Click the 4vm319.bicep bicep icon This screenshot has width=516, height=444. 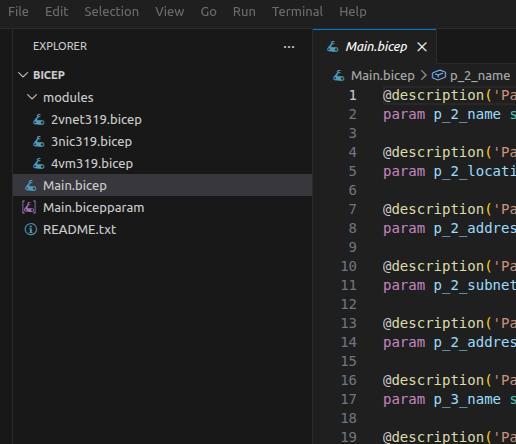pyautogui.click(x=39, y=164)
